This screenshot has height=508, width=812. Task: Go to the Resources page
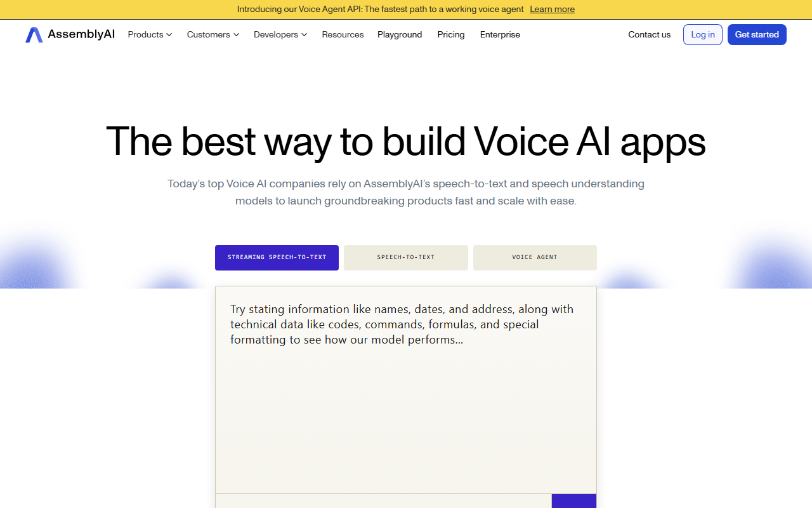tap(343, 35)
